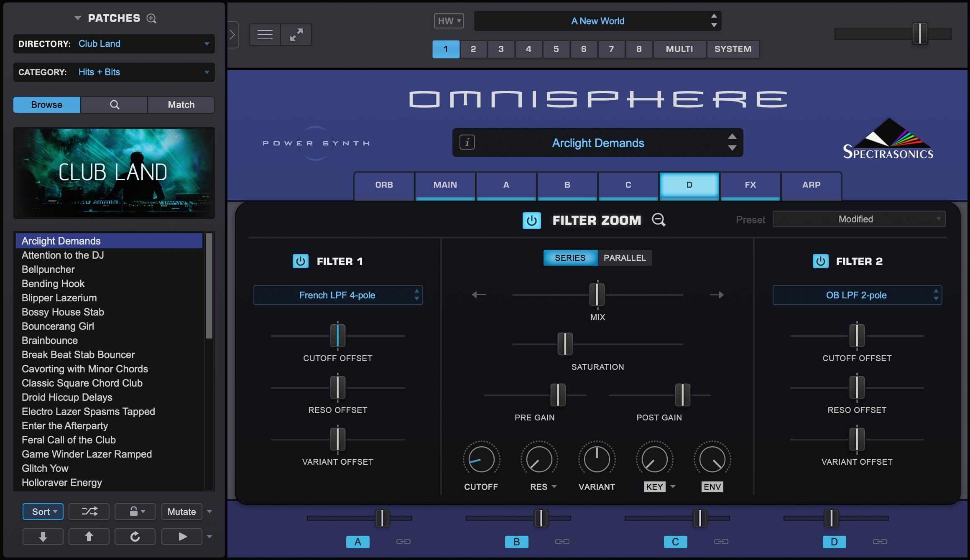Screen dimensions: 970x560
Task: Click the info icon beside Arclight Demands
Action: [x=467, y=143]
